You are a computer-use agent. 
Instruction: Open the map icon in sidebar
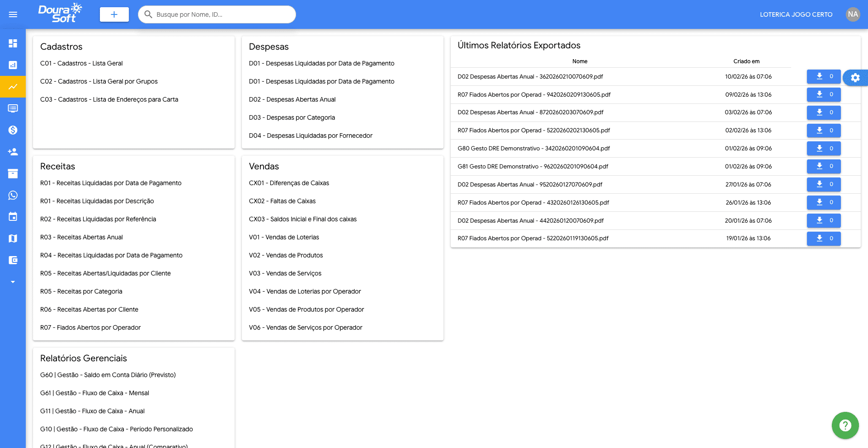[13, 238]
